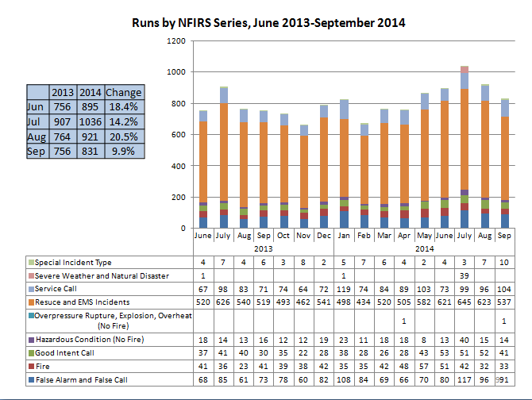Viewport: 532px width, 400px height.
Task: Click the 907 value in the Jul row
Action: (x=63, y=121)
